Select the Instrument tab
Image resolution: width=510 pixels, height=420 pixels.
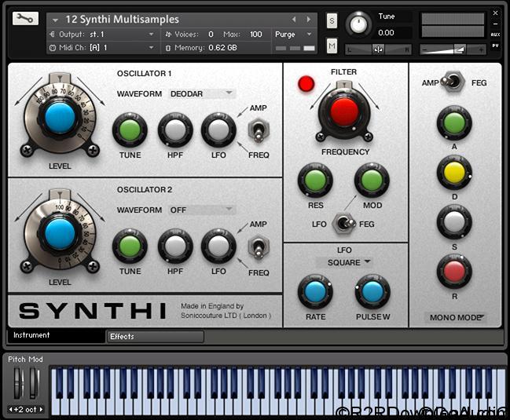pos(55,336)
